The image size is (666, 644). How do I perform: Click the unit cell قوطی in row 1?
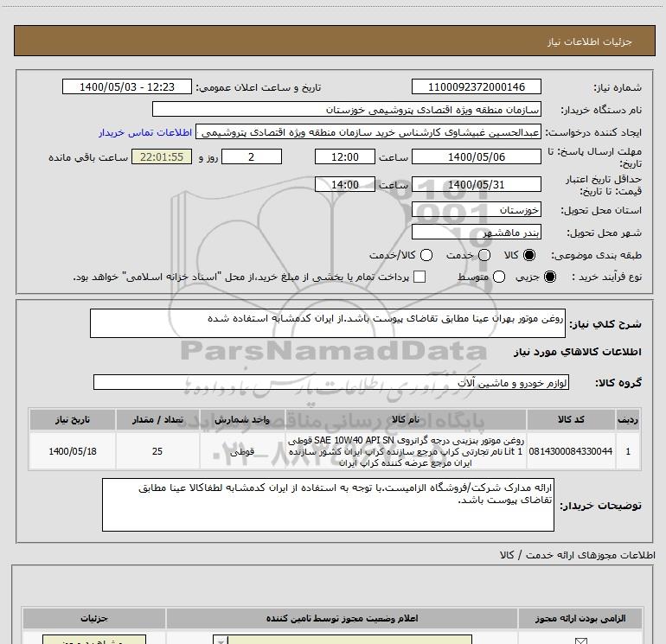[242, 451]
